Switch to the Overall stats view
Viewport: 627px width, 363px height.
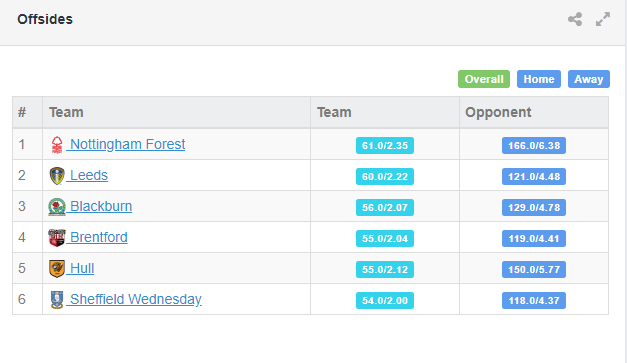(x=484, y=79)
